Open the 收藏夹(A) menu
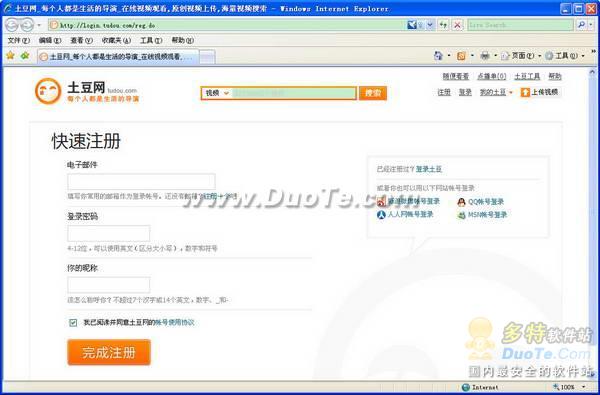Viewport: 600px width, 395px height. 116,40
